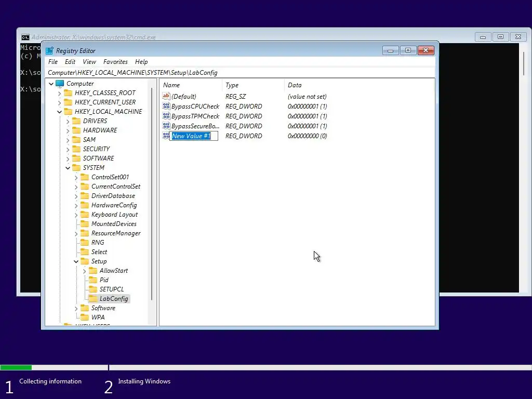Click the HARDWARE folder icon
The image size is (532, 399).
[77, 130]
